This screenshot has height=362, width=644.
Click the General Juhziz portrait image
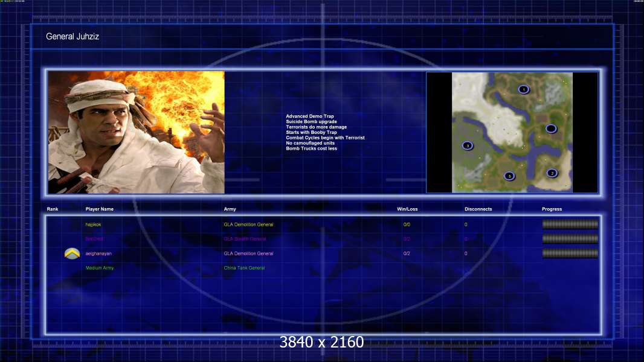[x=137, y=132]
